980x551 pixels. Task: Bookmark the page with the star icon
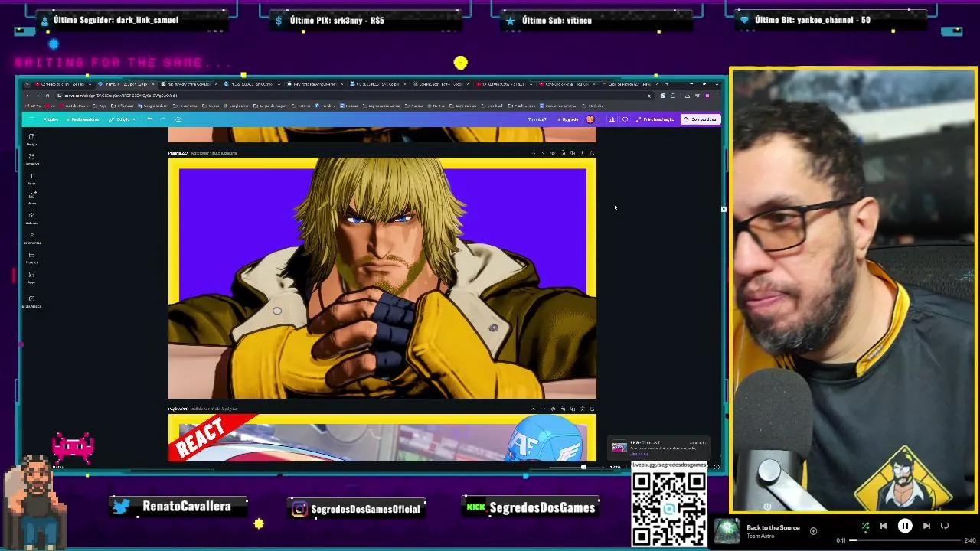649,96
